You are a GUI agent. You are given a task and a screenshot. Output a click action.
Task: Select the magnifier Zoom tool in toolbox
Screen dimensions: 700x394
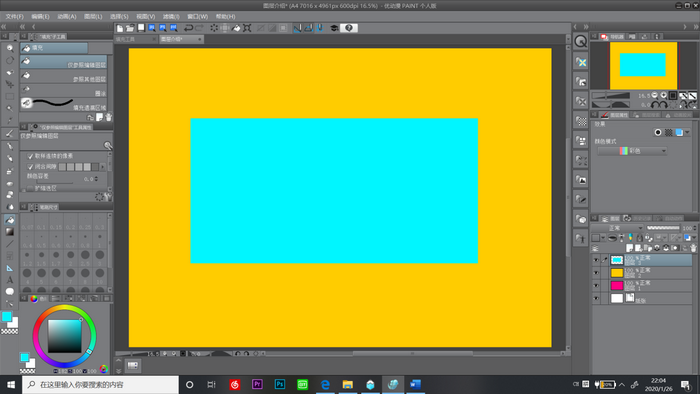9,48
